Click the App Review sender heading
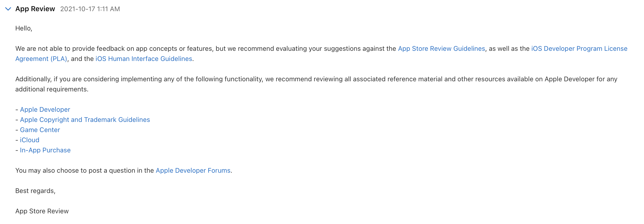Image resolution: width=644 pixels, height=224 pixels. click(35, 9)
